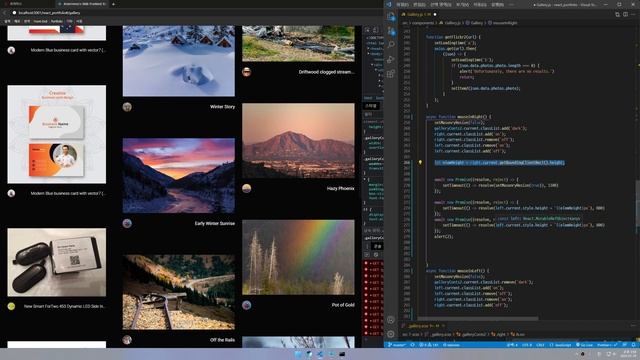Click the split editor icon in VS Code
Image resolution: width=640 pixels, height=360 pixels.
click(625, 14)
